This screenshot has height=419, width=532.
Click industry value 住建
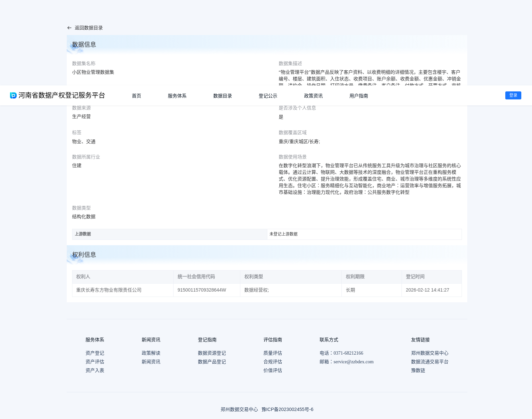click(77, 165)
